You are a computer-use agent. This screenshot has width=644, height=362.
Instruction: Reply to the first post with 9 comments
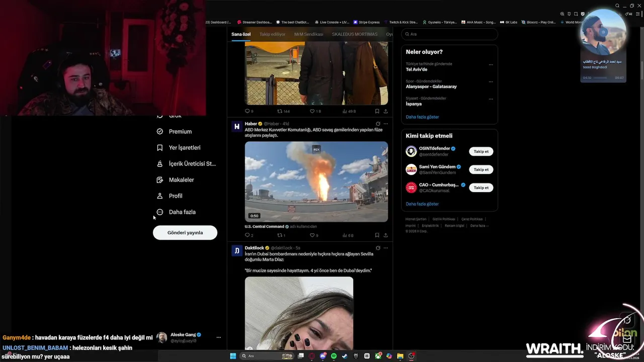pos(249,111)
